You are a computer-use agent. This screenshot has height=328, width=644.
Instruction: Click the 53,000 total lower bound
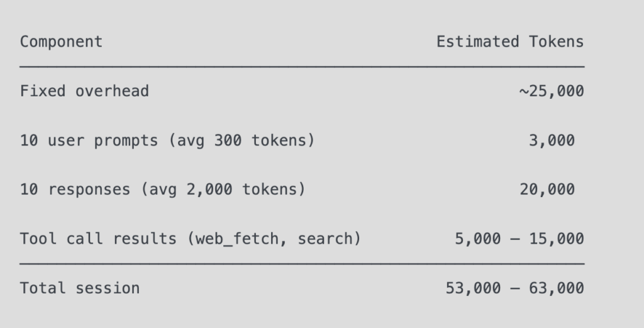pyautogui.click(x=473, y=288)
